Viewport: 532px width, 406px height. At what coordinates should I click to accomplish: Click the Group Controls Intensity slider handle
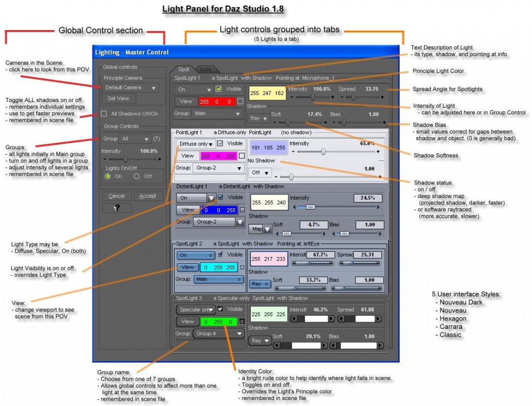125,159
